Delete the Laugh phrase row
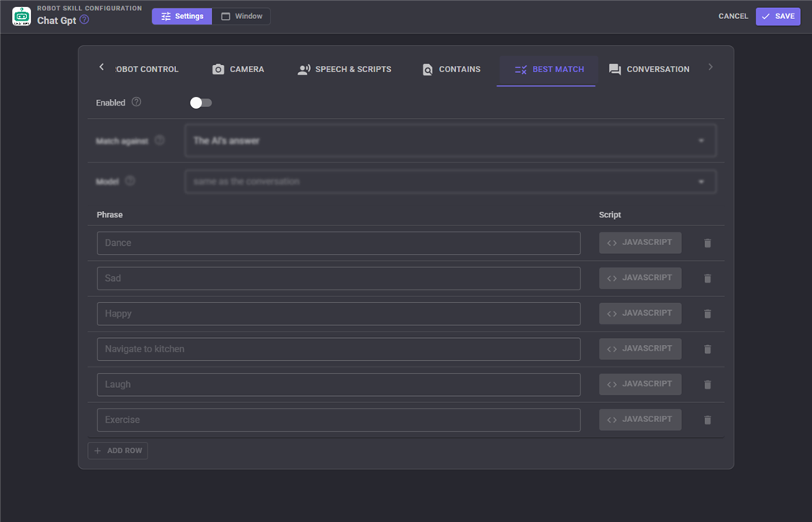The image size is (812, 522). pos(707,385)
